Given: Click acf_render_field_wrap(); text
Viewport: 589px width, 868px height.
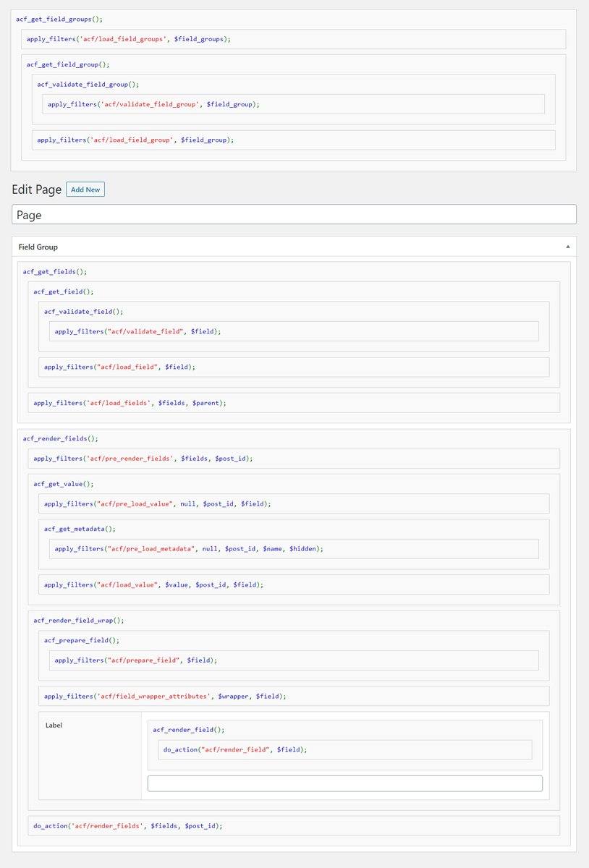Looking at the screenshot, I should 79,621.
